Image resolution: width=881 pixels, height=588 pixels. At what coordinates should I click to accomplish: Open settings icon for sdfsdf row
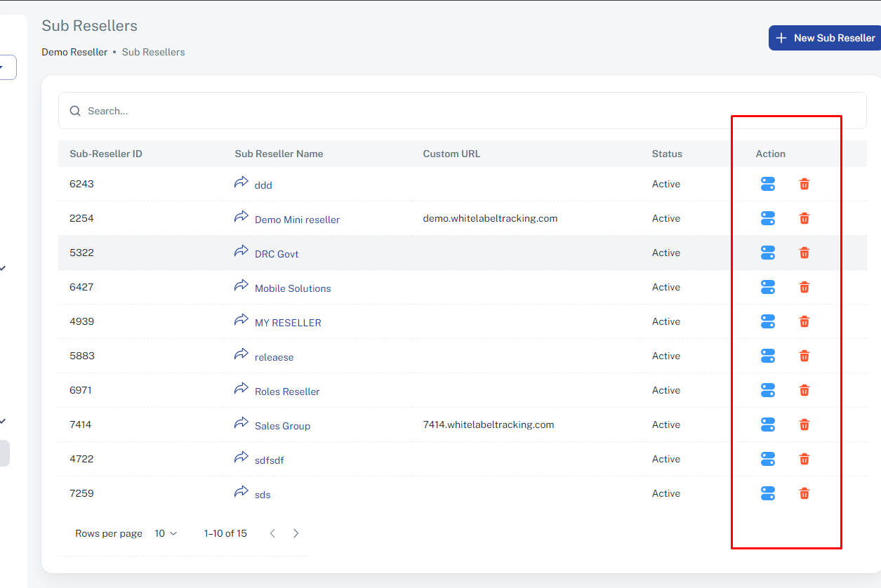pos(768,459)
